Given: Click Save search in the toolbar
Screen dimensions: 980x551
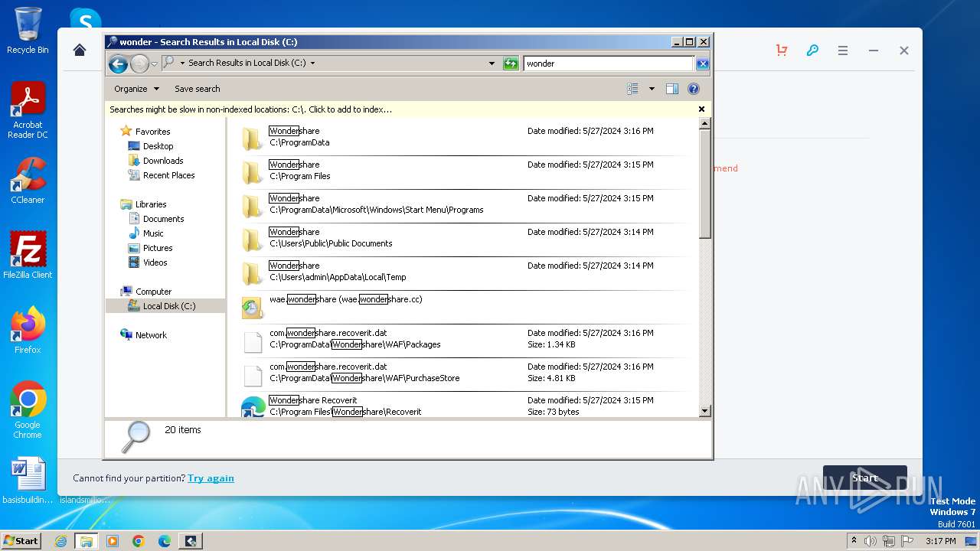Looking at the screenshot, I should click(197, 89).
